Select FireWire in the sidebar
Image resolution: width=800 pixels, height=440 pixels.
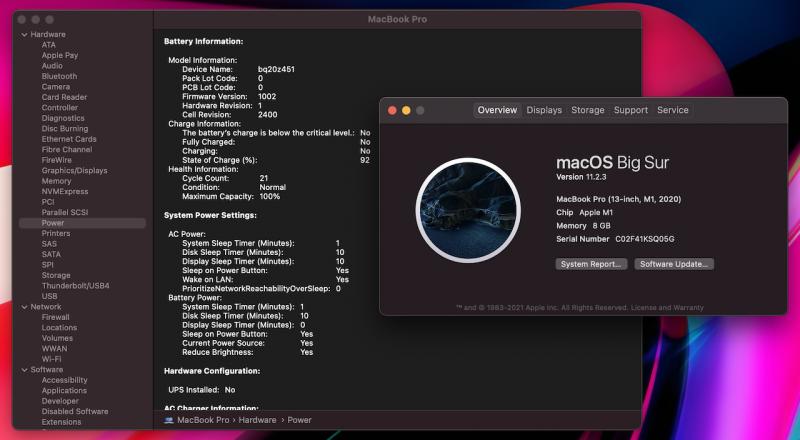(57, 160)
